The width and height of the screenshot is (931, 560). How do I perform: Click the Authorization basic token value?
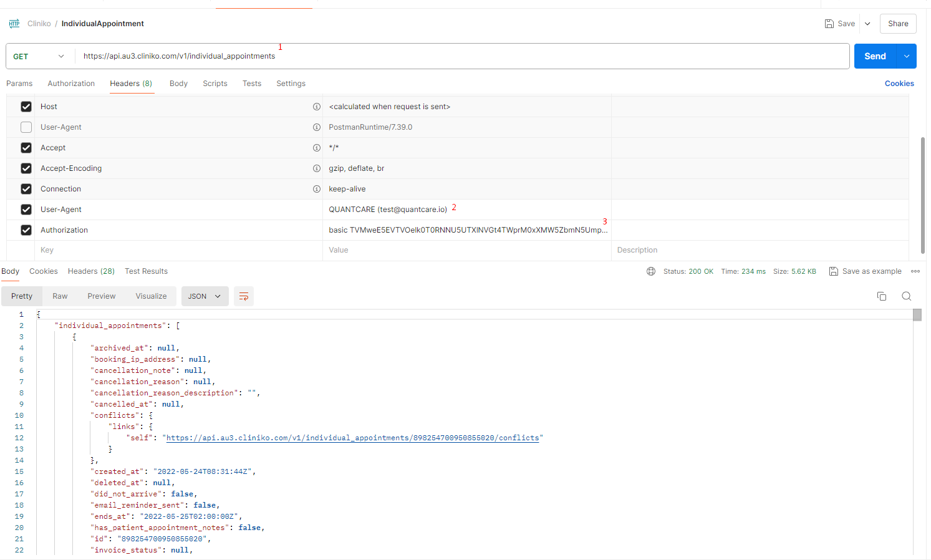468,230
